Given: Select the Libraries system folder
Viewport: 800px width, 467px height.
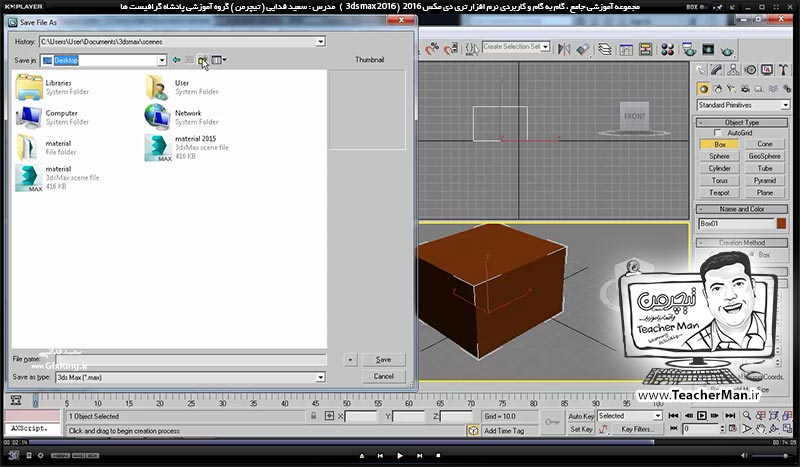Looking at the screenshot, I should pyautogui.click(x=53, y=87).
